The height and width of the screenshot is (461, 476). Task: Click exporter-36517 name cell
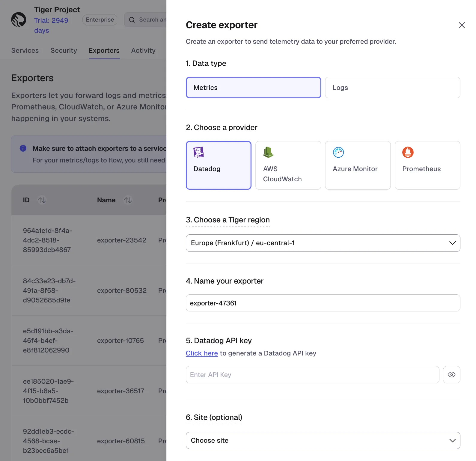[x=120, y=391]
